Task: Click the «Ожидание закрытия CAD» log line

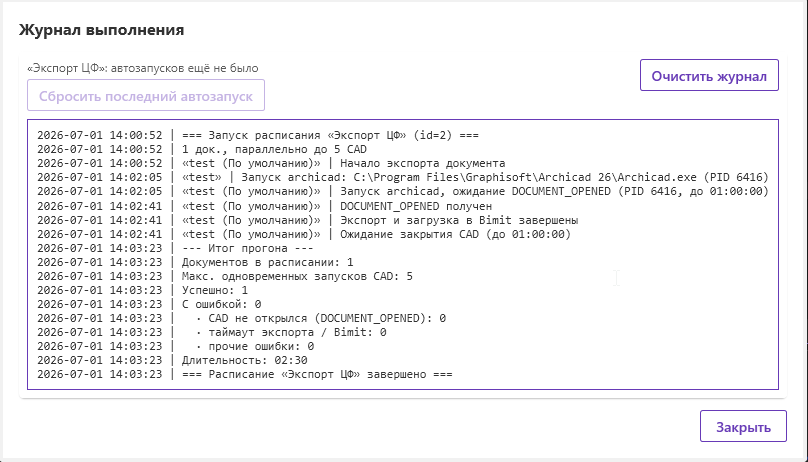Action: [x=304, y=234]
